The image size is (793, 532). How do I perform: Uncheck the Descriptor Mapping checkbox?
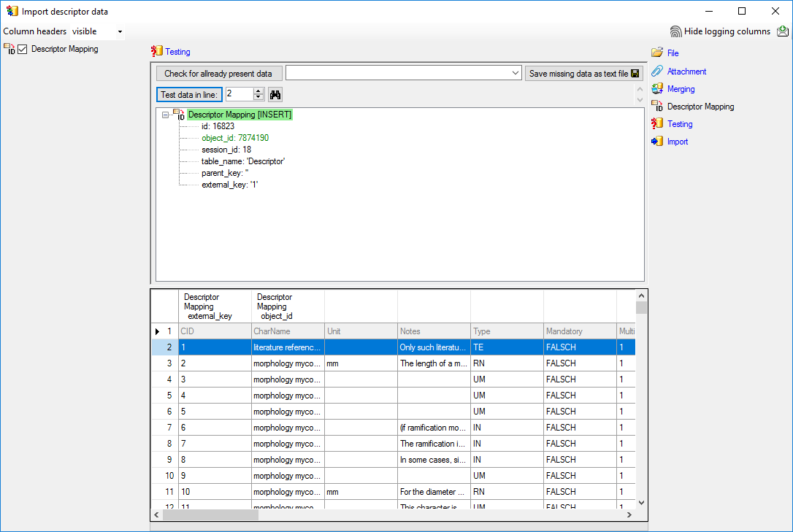(23, 50)
